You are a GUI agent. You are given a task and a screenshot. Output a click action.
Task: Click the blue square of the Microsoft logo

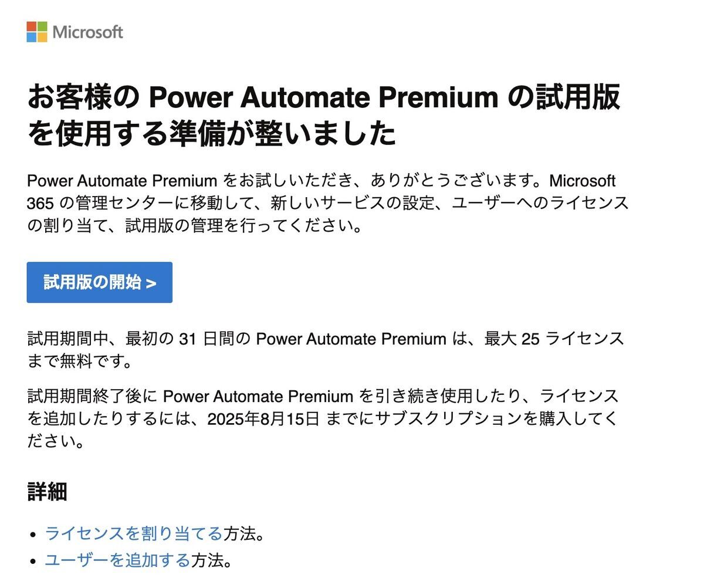click(x=31, y=38)
